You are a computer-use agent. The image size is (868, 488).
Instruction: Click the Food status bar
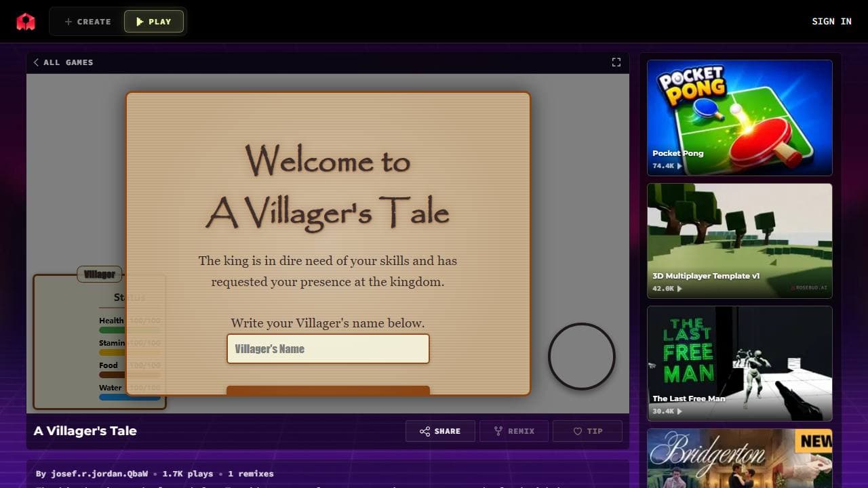tap(130, 375)
